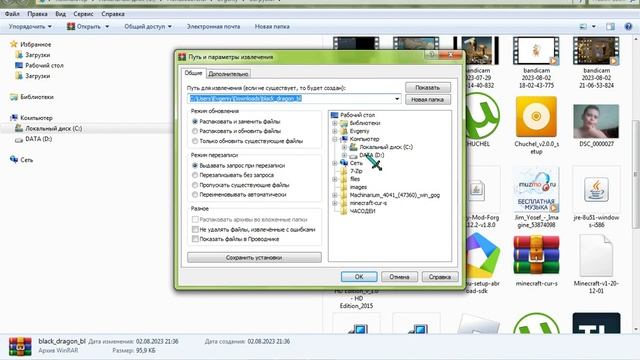Screen dimensions: 640x360
Task: Select 'Распаковать и обновить файлы' radio option
Action: point(195,131)
